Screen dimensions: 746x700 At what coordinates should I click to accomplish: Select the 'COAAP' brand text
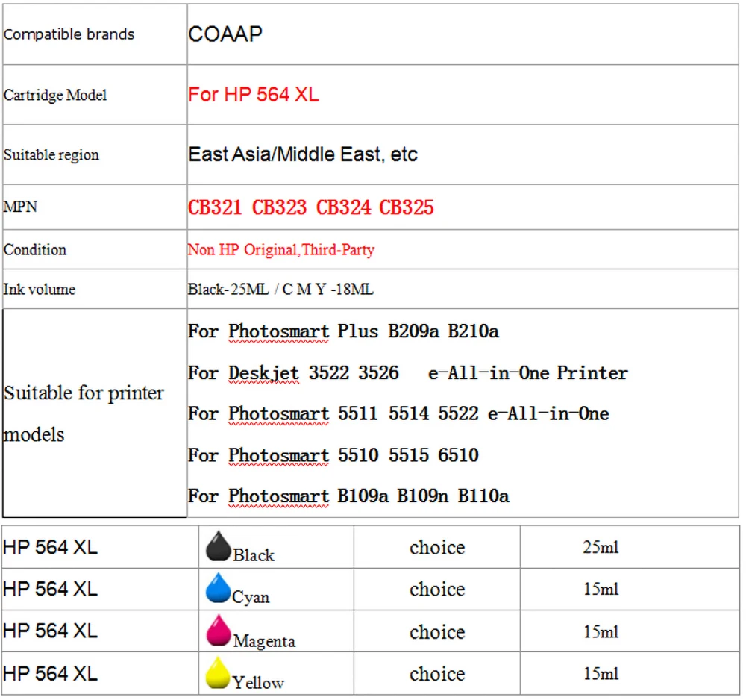[x=225, y=34]
